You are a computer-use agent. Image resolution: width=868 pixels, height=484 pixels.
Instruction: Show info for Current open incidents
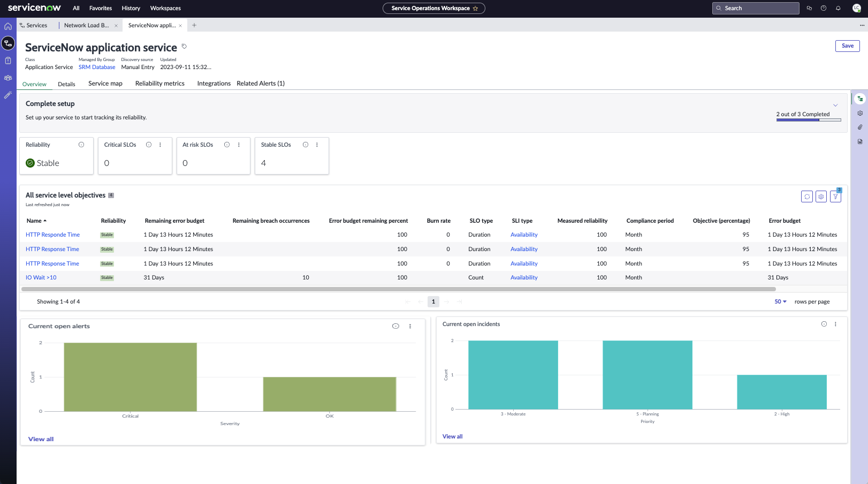(x=824, y=324)
